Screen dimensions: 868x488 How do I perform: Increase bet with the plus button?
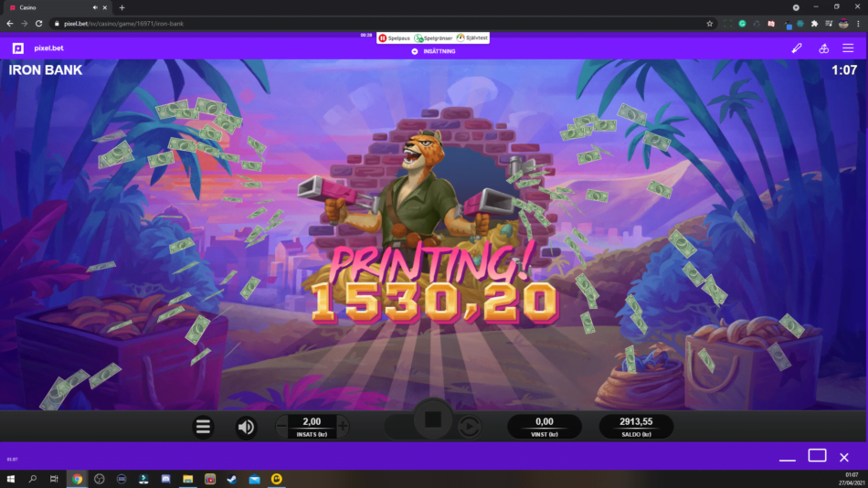click(x=343, y=426)
